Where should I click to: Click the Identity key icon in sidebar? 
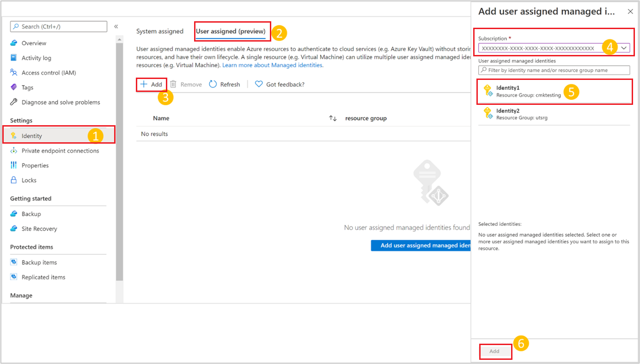pyautogui.click(x=13, y=136)
